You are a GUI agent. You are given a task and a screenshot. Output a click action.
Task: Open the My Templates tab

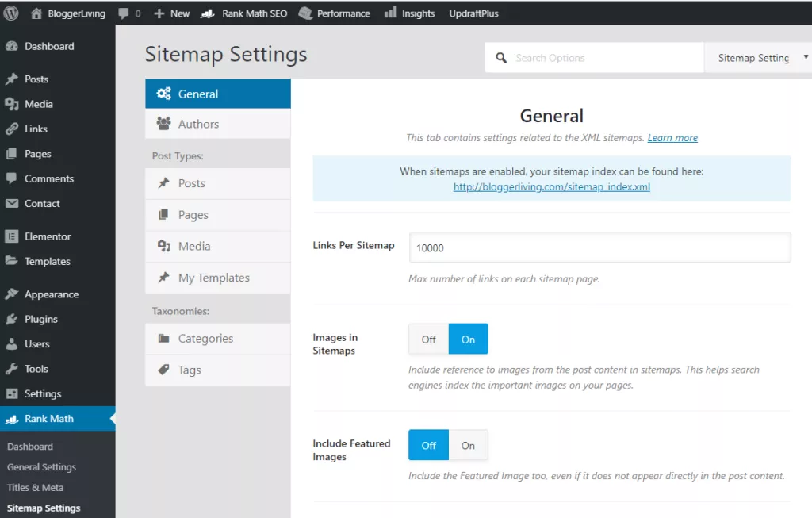218,278
